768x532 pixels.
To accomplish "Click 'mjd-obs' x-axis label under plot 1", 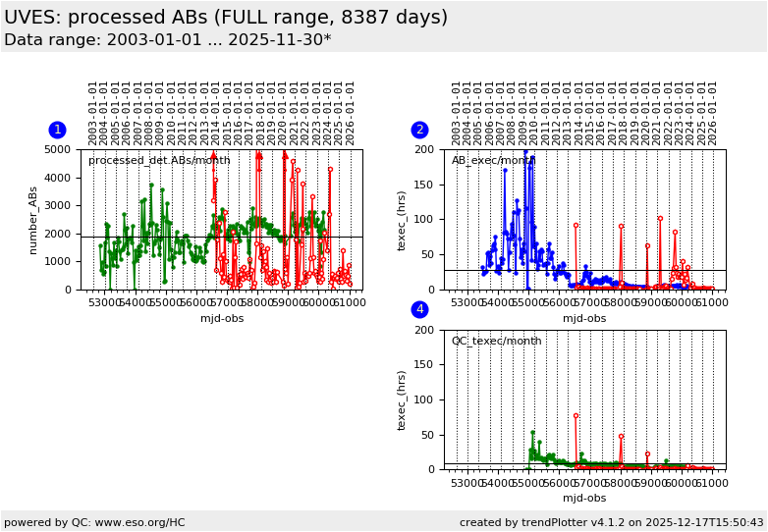I will 221,318.
